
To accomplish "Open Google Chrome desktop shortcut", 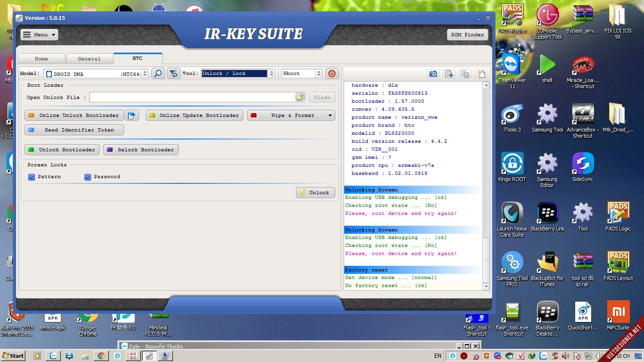I will pyautogui.click(x=88, y=325).
